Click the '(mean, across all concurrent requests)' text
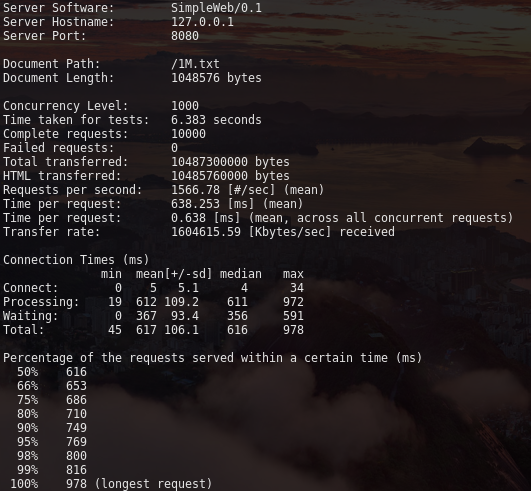The height and width of the screenshot is (491, 531). [x=381, y=218]
